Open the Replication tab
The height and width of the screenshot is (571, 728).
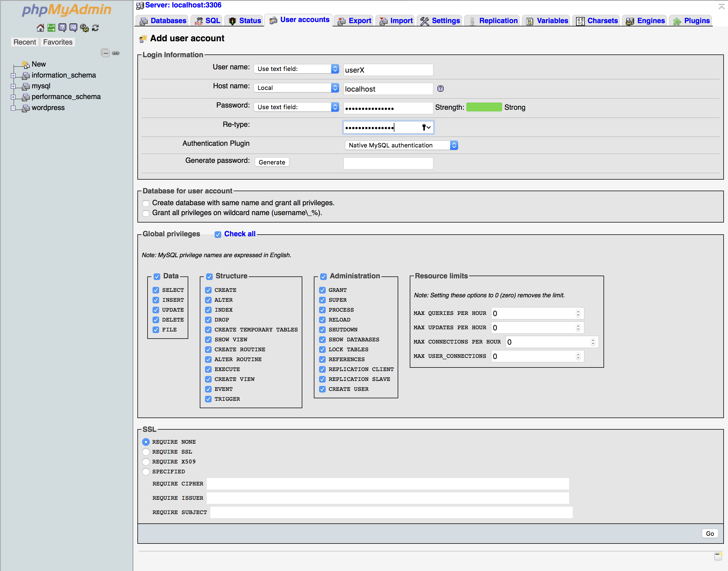click(492, 21)
